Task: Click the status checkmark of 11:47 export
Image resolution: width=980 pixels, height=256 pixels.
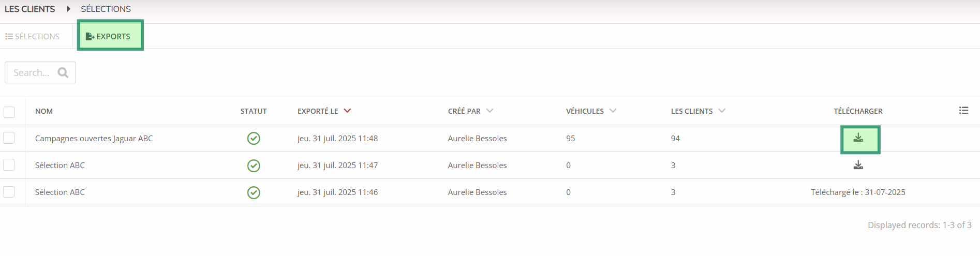Action: click(254, 165)
